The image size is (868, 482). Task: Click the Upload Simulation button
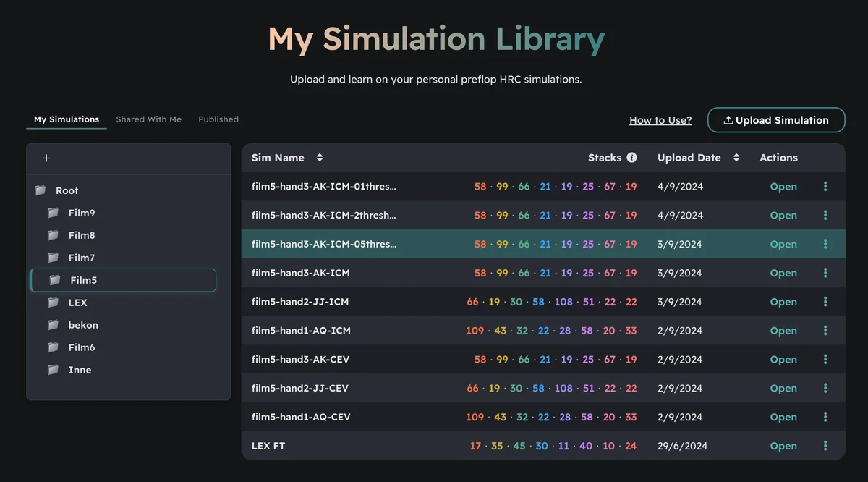click(x=776, y=120)
